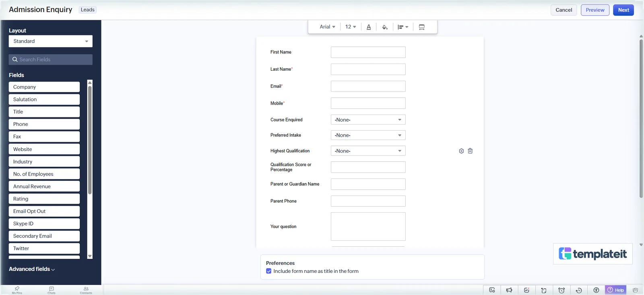The image size is (644, 295).
Task: Open the Arial font family dropdown
Action: coord(327,27)
